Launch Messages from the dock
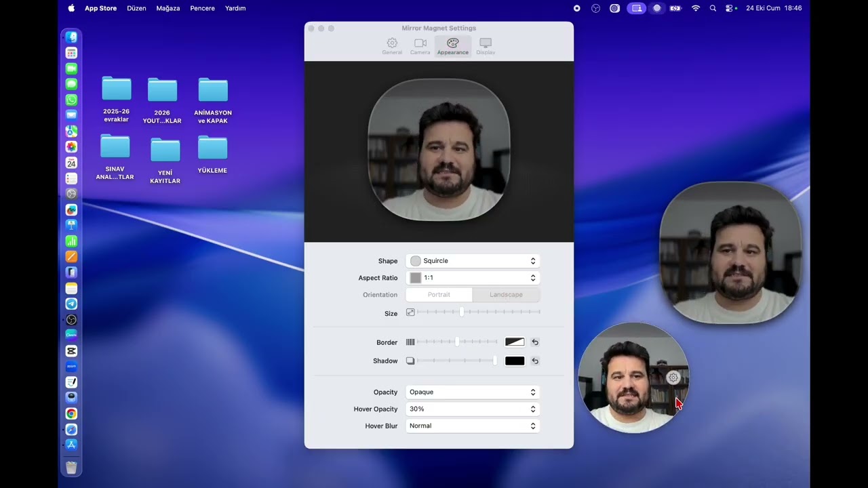 (71, 84)
